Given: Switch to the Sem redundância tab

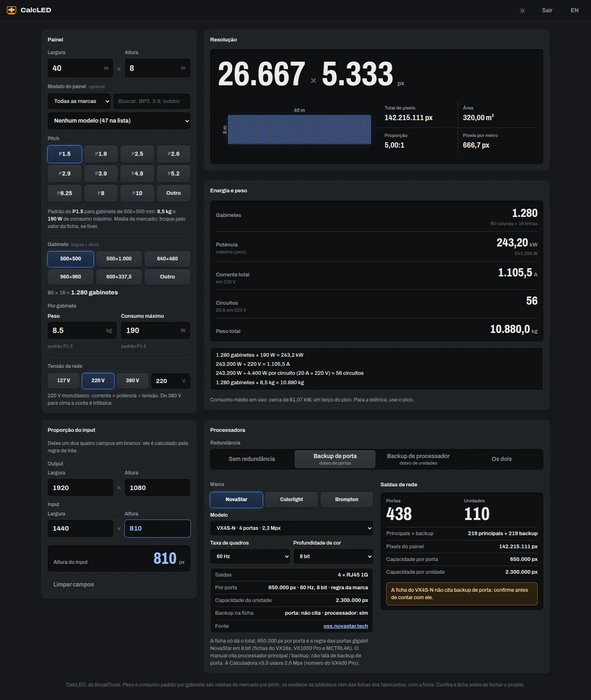Looking at the screenshot, I should coord(252,459).
